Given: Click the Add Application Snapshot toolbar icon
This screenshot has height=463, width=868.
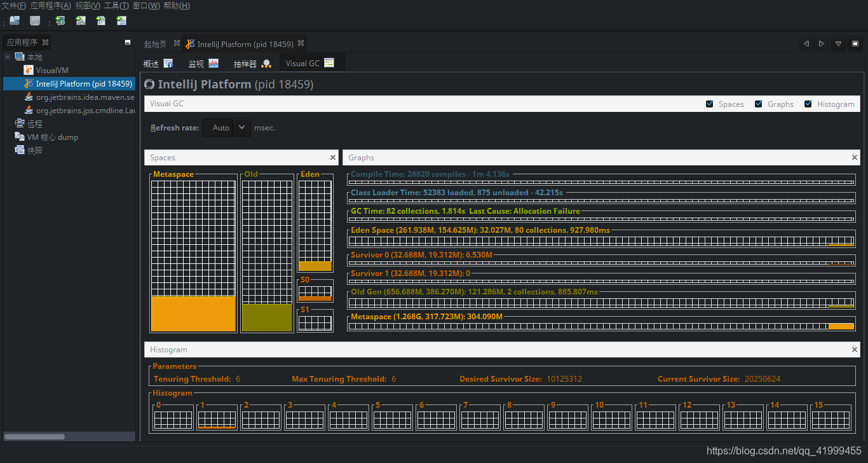Looking at the screenshot, I should pyautogui.click(x=121, y=20).
